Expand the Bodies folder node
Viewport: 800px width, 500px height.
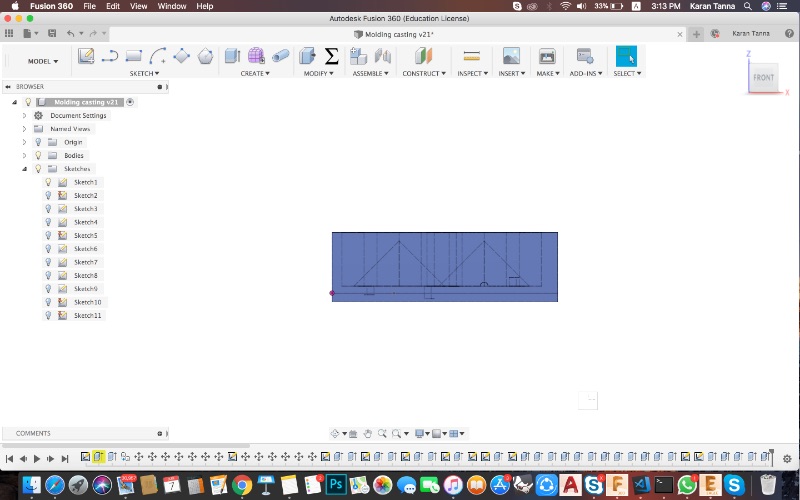click(x=24, y=155)
